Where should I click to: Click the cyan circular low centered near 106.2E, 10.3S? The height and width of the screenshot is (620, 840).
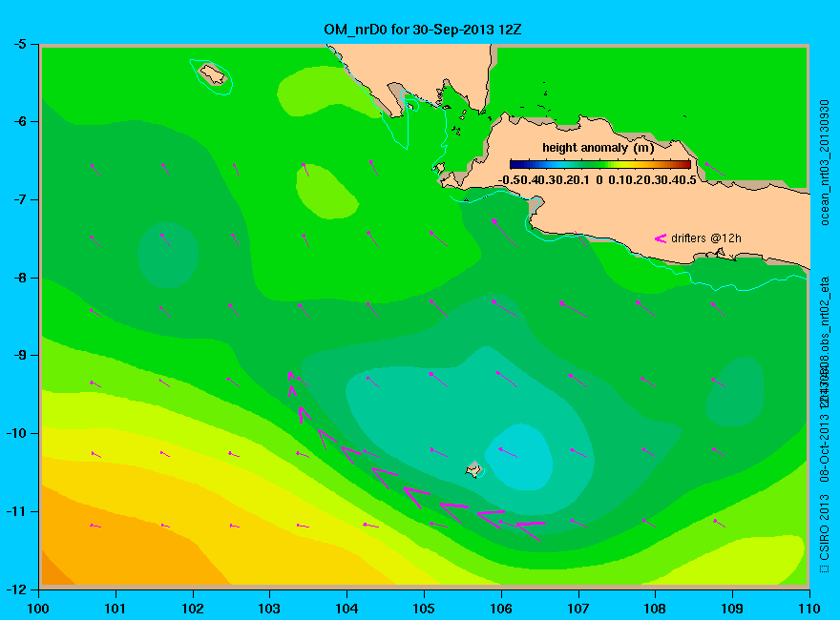point(518,457)
